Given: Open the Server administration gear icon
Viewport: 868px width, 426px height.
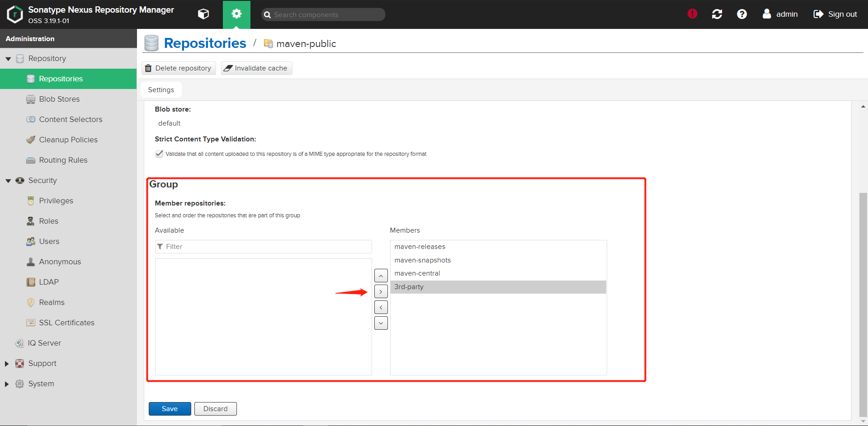Looking at the screenshot, I should (x=236, y=14).
